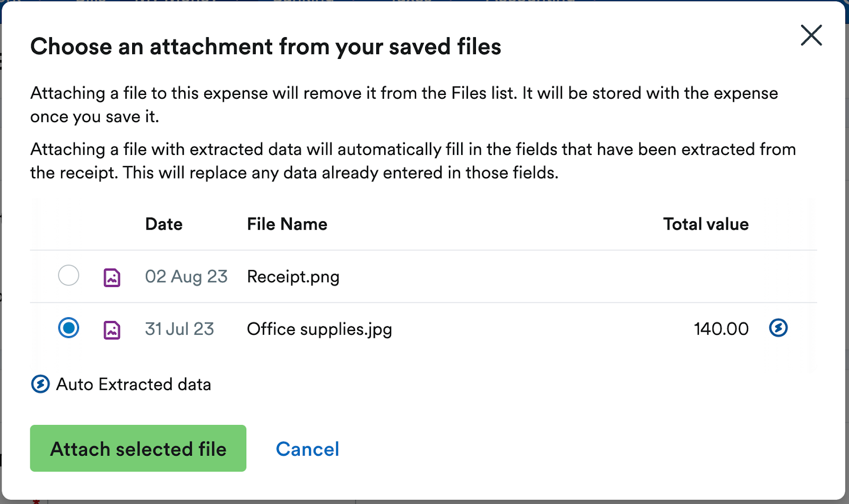Deselect the currently selected 31 Jul file option

(x=68, y=328)
